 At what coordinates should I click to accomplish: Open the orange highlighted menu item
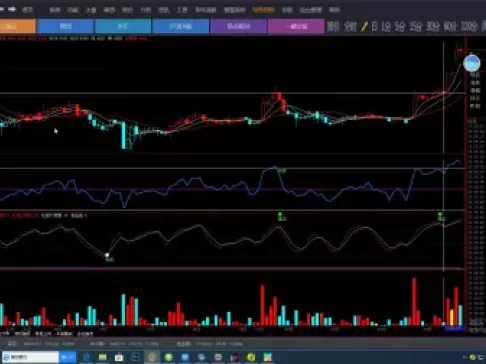(263, 10)
